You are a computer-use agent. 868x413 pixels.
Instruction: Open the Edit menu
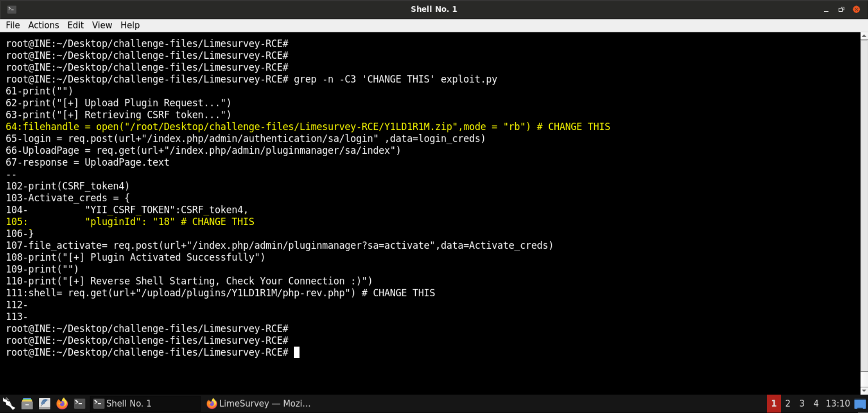tap(75, 25)
